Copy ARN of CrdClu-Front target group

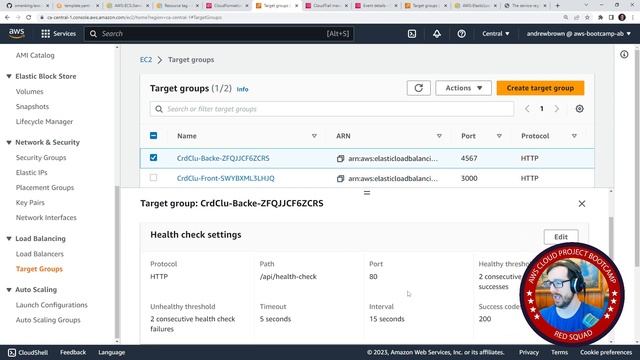(340, 178)
